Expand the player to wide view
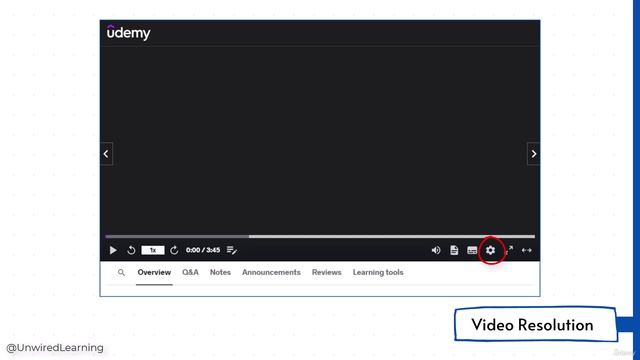640x360 pixels. [x=527, y=250]
